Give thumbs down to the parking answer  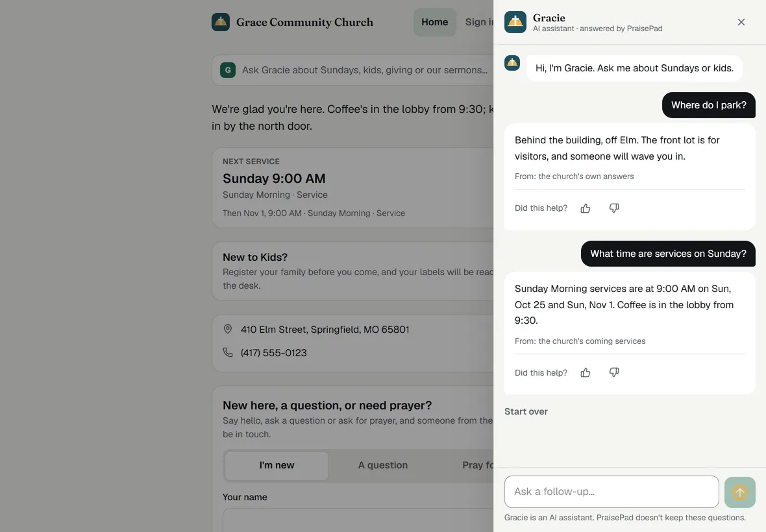click(614, 208)
